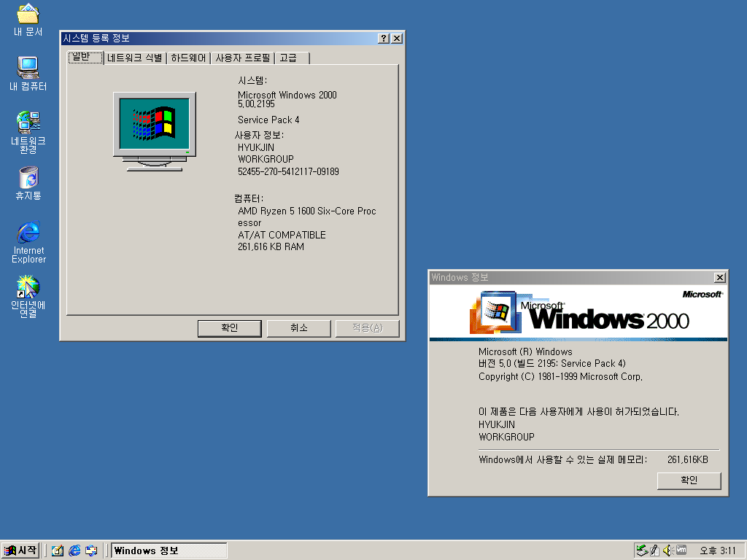Launch Internet Explorer from quick launch

click(74, 551)
